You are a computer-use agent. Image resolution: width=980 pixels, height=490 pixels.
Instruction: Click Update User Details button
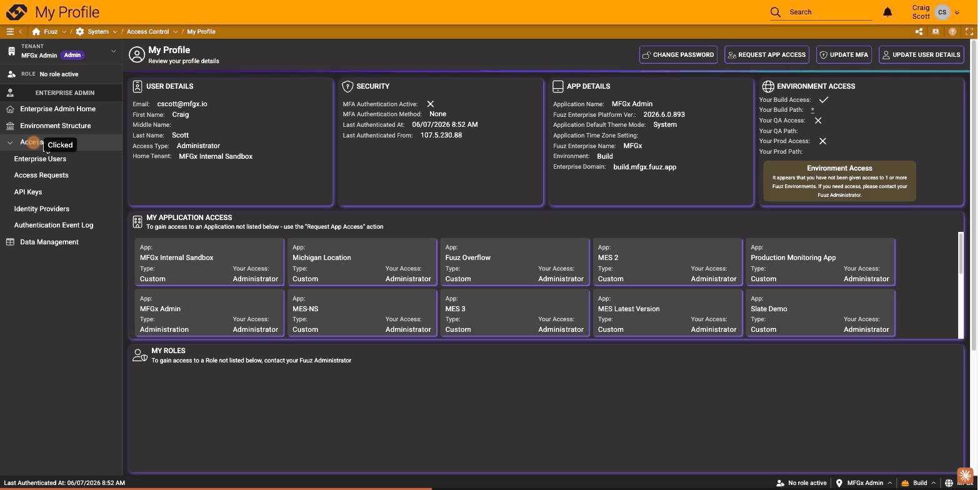coord(921,55)
